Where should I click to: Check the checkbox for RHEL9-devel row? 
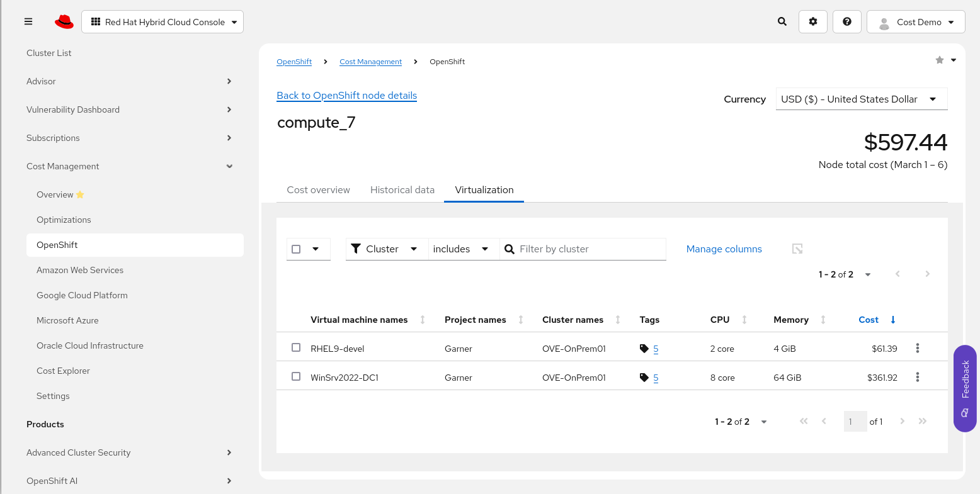click(296, 347)
